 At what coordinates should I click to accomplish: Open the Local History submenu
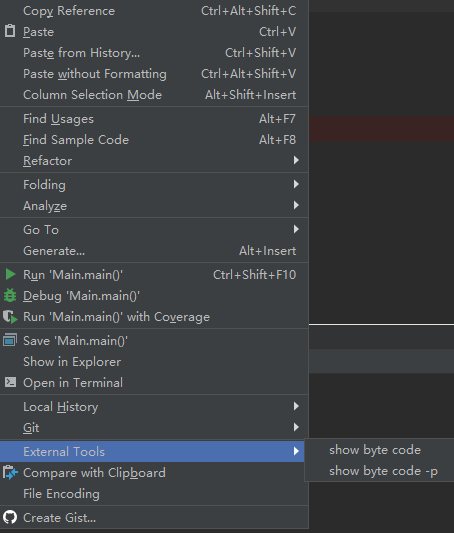154,407
